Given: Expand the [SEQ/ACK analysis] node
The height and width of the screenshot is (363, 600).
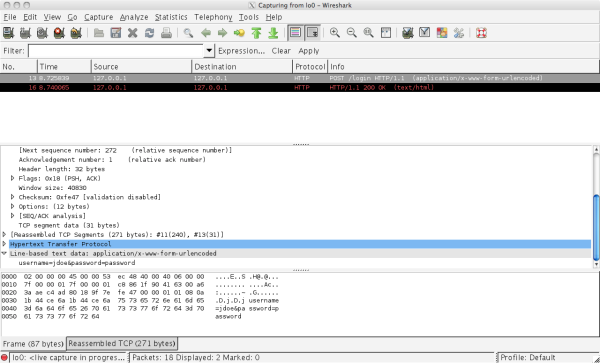Looking at the screenshot, I should 12,216.
